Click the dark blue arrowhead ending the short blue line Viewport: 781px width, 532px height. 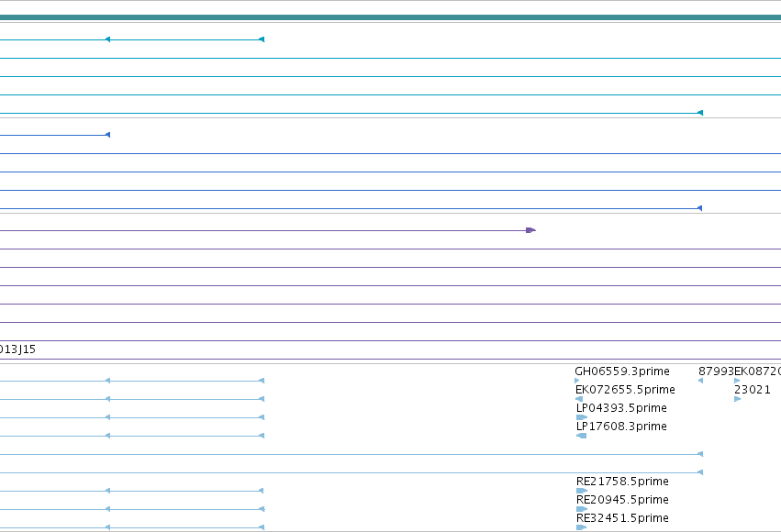pos(107,135)
